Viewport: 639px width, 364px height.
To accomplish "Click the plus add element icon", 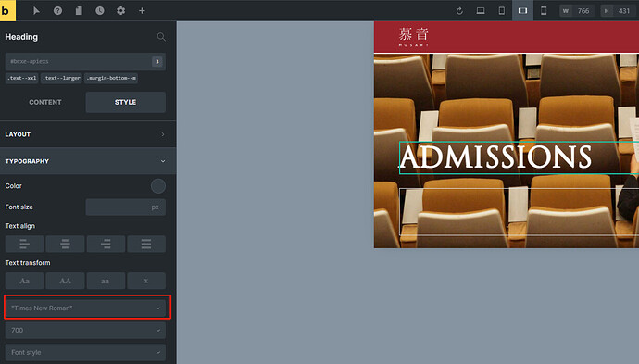I will tap(142, 11).
